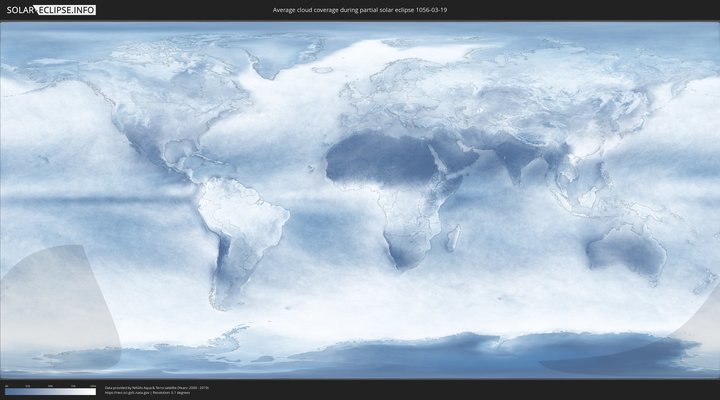Click the average cloud coverage title text
The image size is (720, 400).
[359, 10]
